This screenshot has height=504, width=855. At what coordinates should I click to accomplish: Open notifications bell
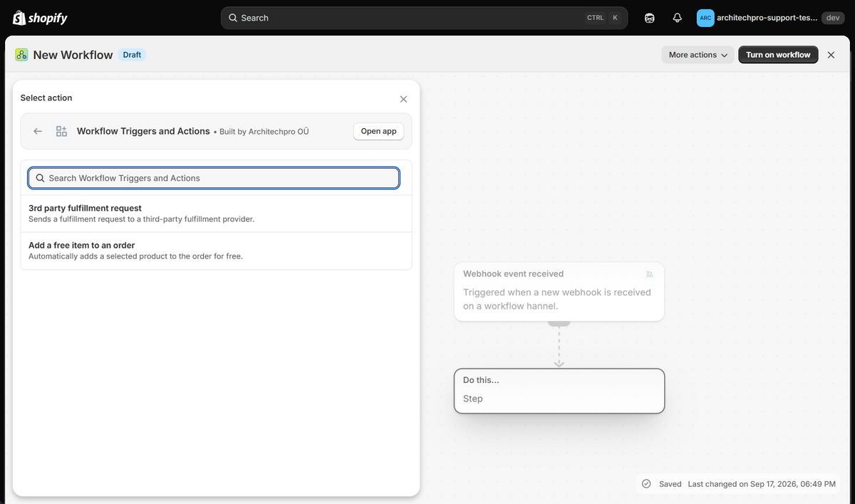[x=677, y=18]
